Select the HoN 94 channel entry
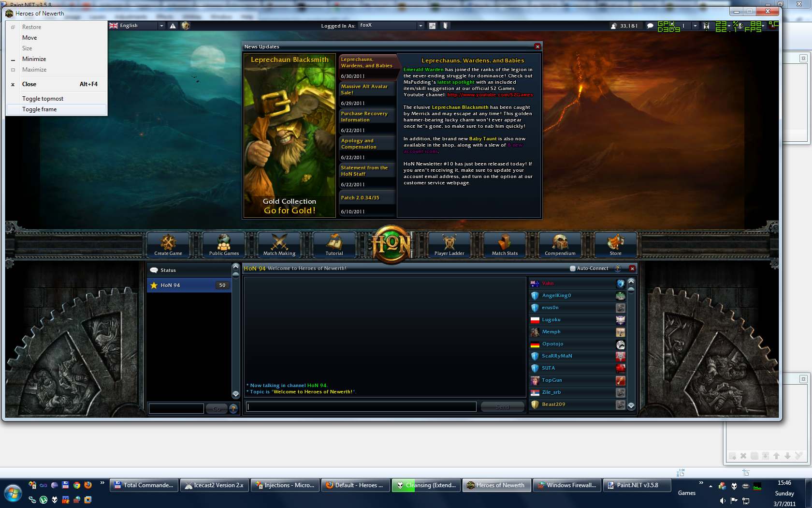Screen dimensions: 812x508 coord(189,285)
